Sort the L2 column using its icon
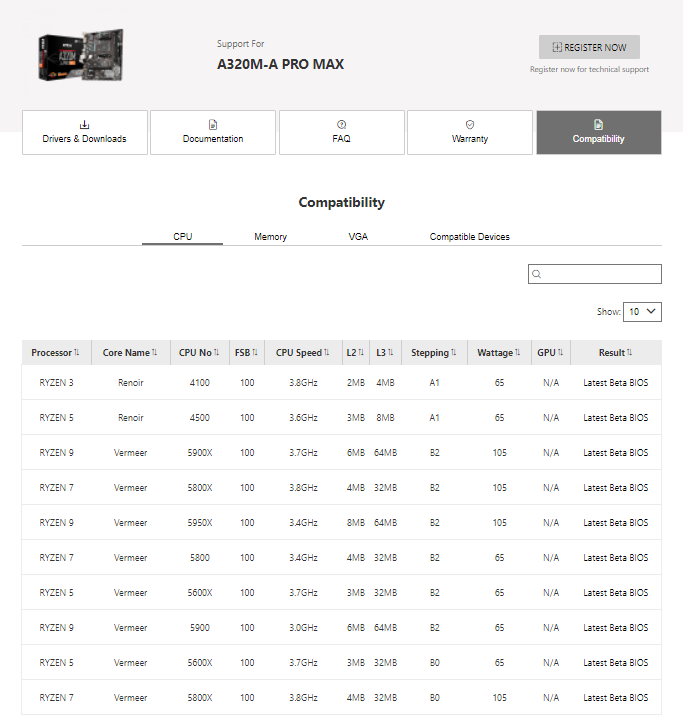Image resolution: width=683 pixels, height=723 pixels. coord(361,352)
